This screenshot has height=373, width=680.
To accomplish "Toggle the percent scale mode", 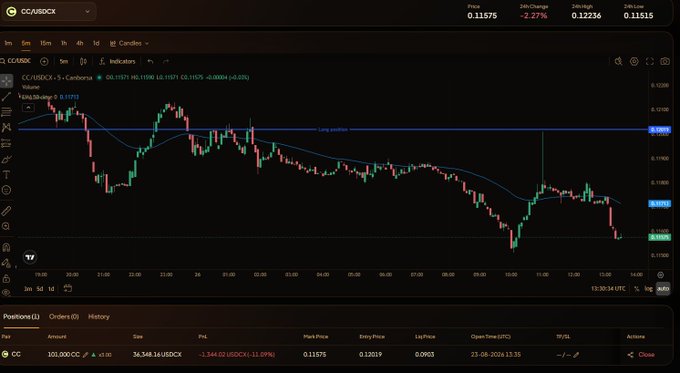I will click(637, 289).
